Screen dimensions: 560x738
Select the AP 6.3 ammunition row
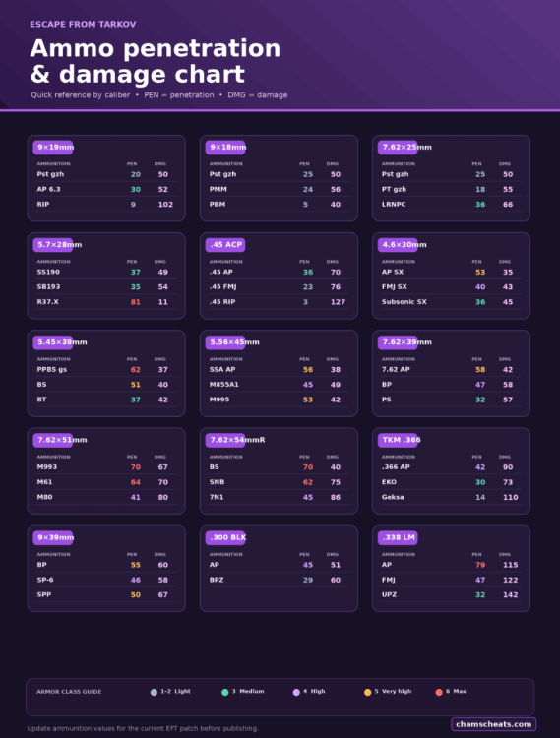106,189
